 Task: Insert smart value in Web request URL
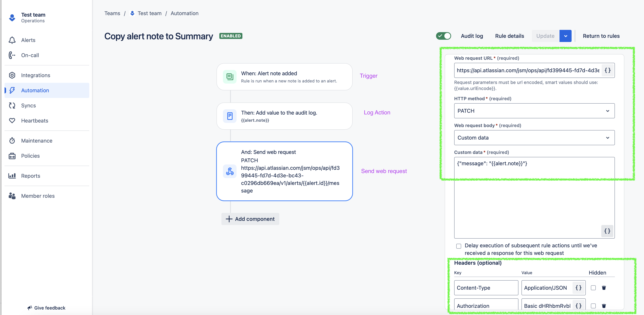point(608,70)
